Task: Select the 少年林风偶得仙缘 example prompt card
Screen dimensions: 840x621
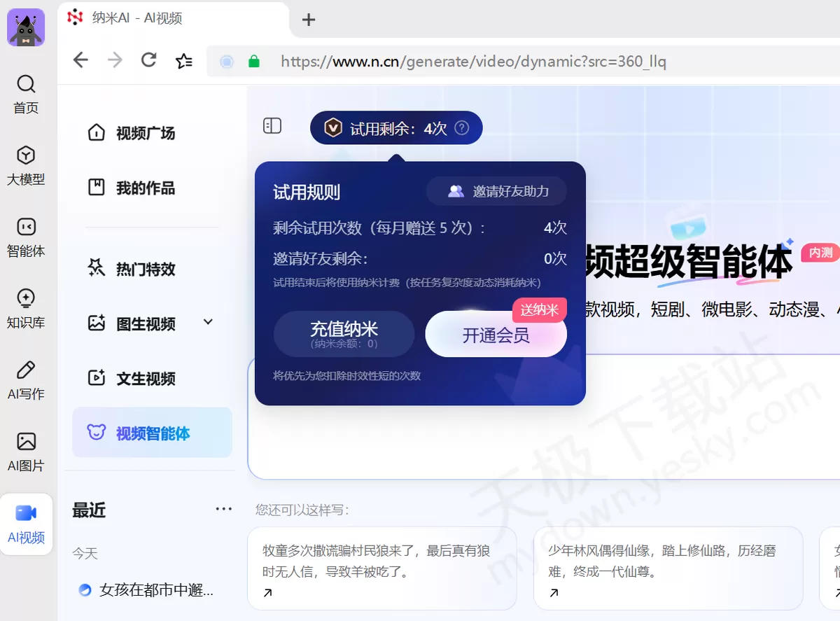Action: 668,568
